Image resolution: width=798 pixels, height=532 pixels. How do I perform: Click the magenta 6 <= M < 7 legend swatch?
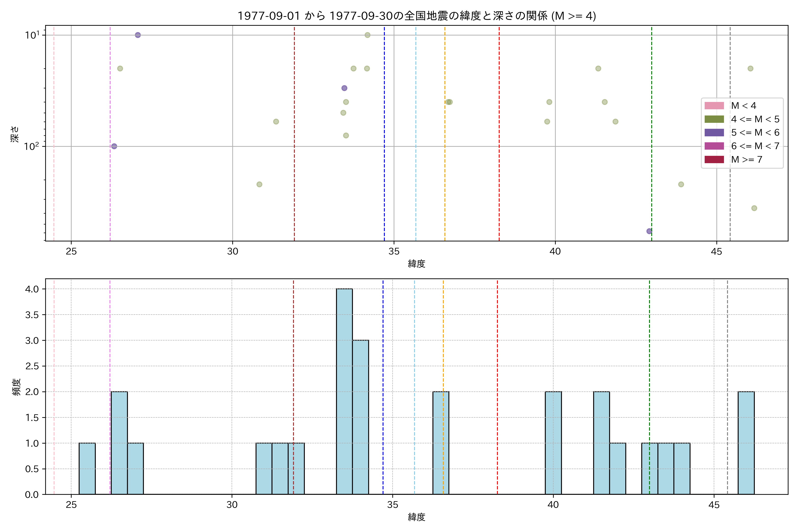[x=714, y=146]
